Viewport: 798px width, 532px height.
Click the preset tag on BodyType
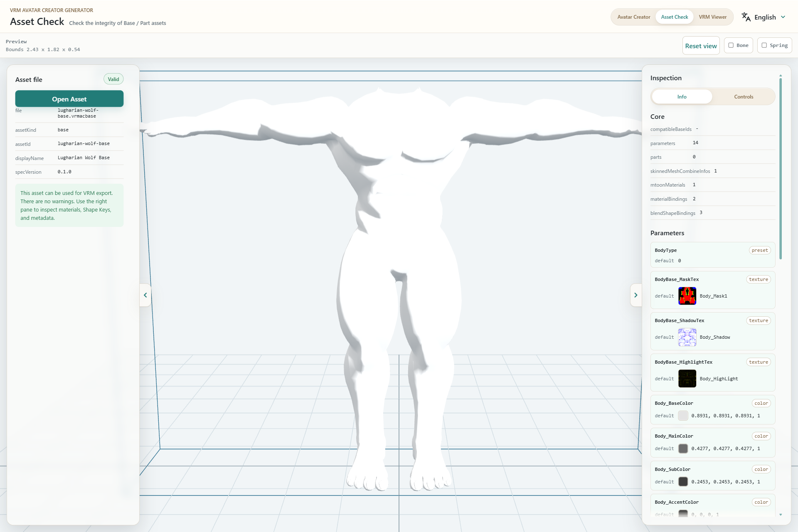point(760,250)
